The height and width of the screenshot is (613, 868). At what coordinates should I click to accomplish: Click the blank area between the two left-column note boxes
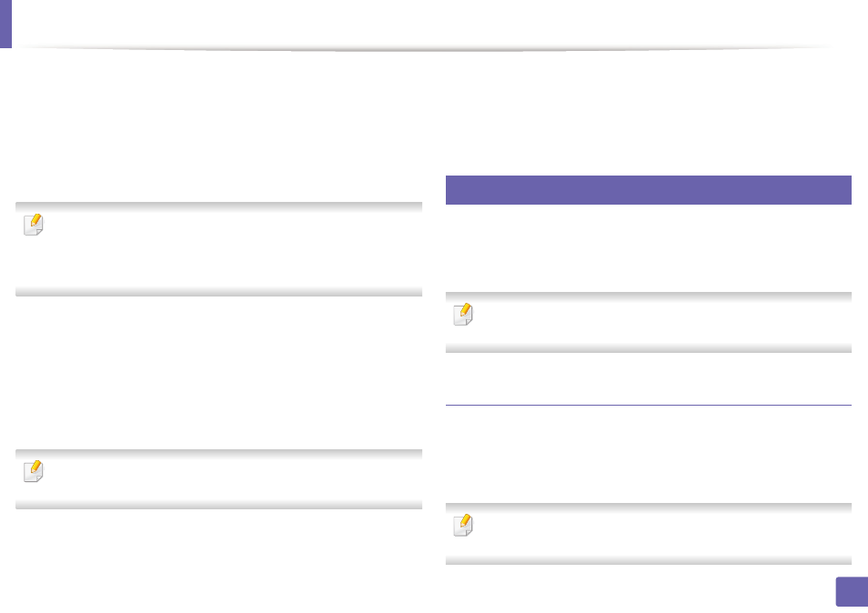(218, 372)
